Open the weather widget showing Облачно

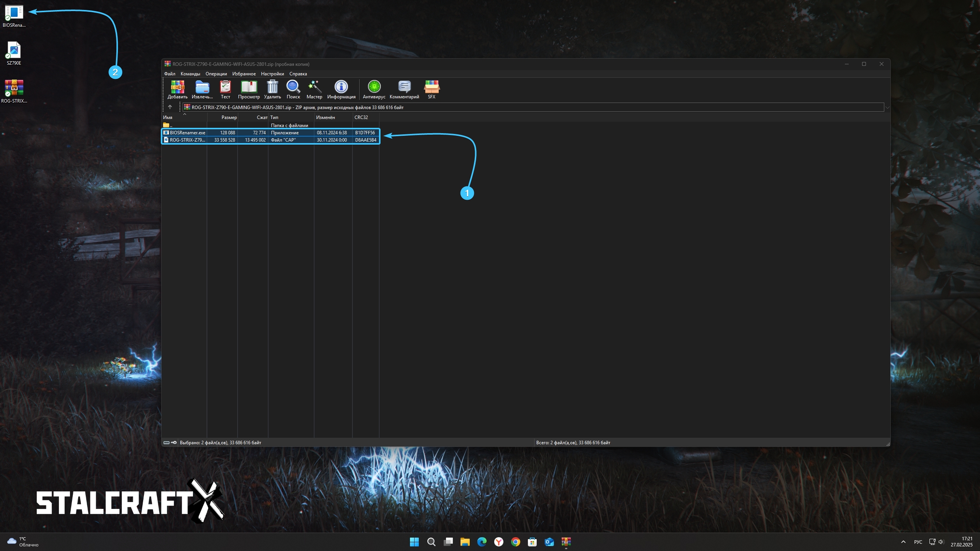click(23, 542)
